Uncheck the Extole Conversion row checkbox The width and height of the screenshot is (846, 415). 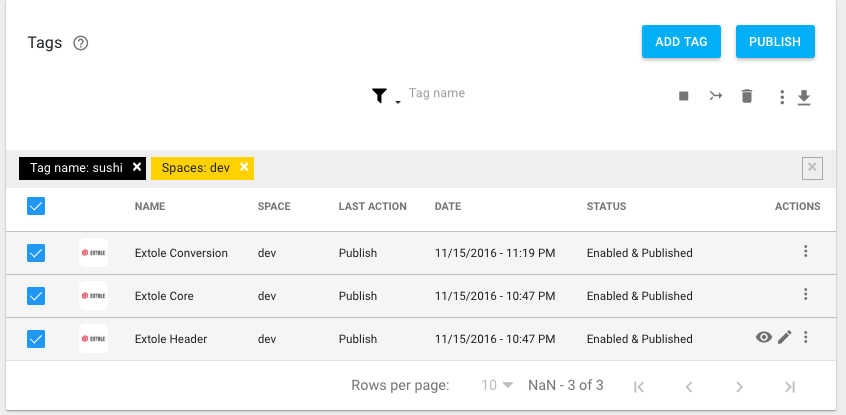pos(36,253)
